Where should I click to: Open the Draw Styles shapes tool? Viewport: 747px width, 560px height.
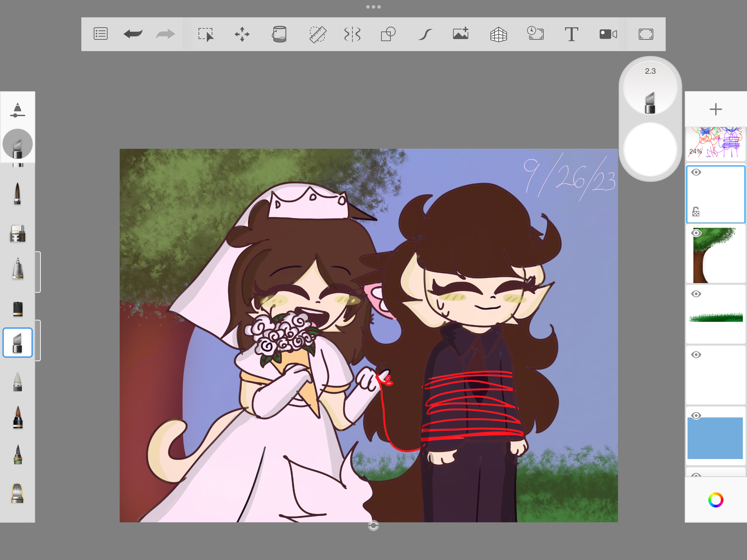coord(388,34)
